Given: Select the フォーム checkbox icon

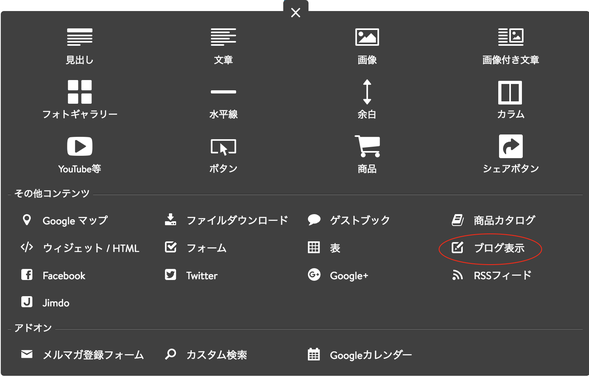Looking at the screenshot, I should (171, 247).
